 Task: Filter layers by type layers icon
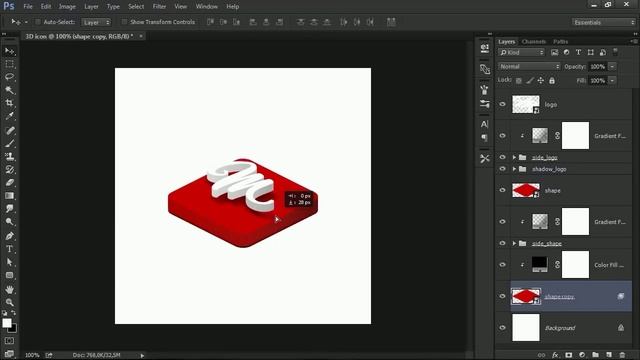pyautogui.click(x=578, y=52)
